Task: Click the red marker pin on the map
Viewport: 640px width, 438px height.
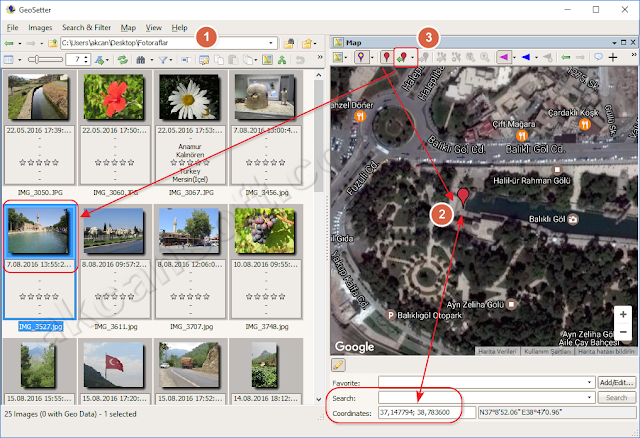Action: [463, 196]
